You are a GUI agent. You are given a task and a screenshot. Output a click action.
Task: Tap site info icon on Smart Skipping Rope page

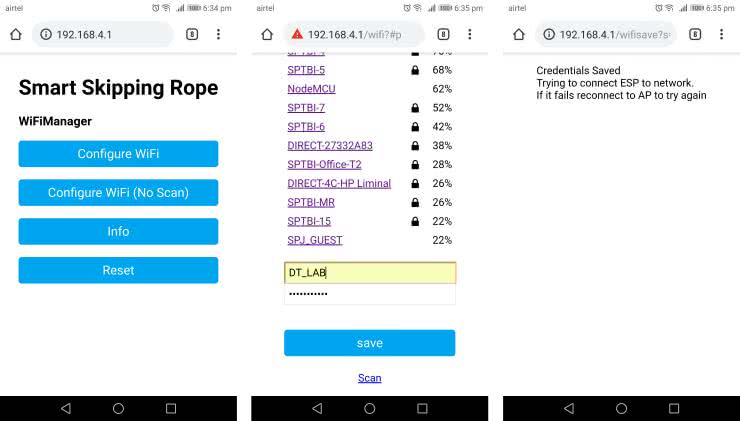(46, 34)
